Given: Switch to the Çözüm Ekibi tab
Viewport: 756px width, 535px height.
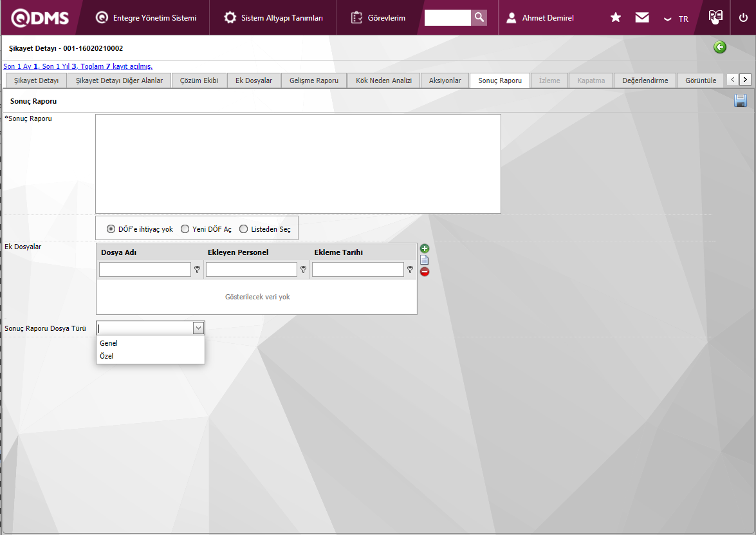Looking at the screenshot, I should tap(199, 80).
